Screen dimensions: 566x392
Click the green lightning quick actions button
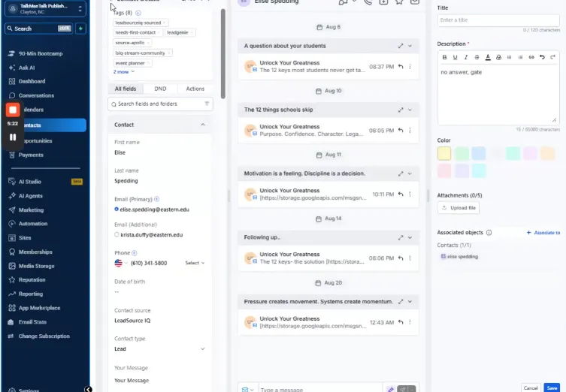coord(80,29)
